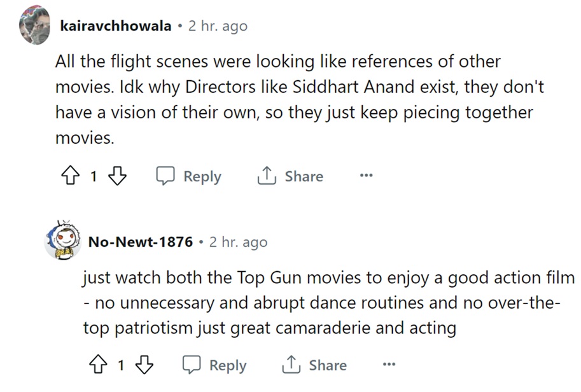
Task: Downvote kairavchhowala's comment
Action: (x=118, y=176)
